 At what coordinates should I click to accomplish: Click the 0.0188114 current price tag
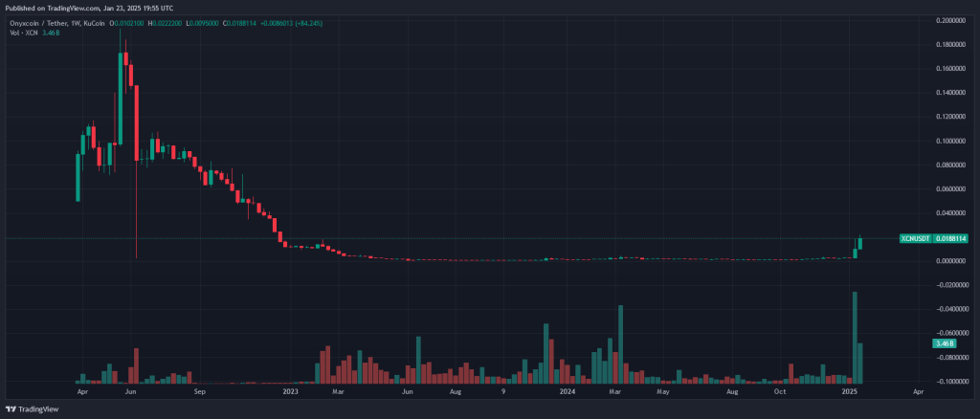(950, 238)
